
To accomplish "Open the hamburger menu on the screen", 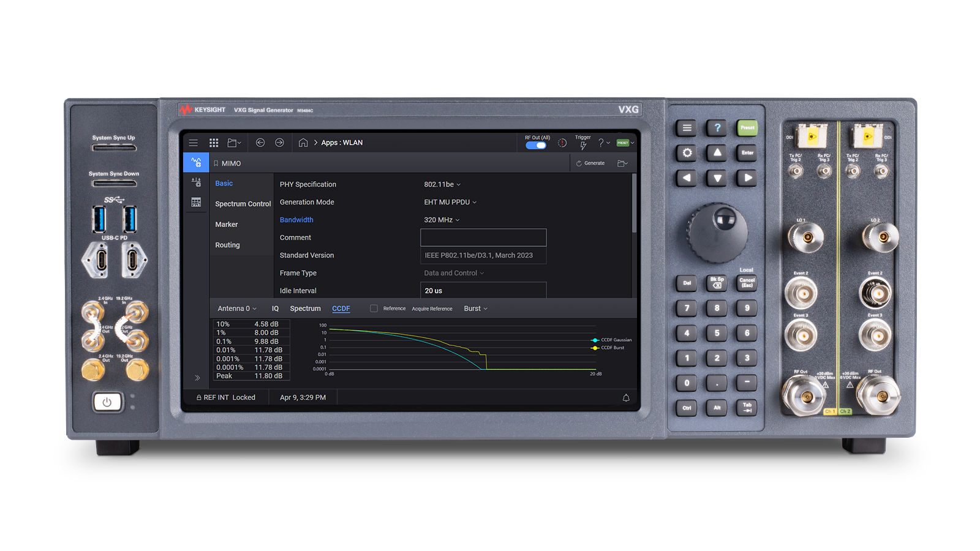I will (x=194, y=143).
